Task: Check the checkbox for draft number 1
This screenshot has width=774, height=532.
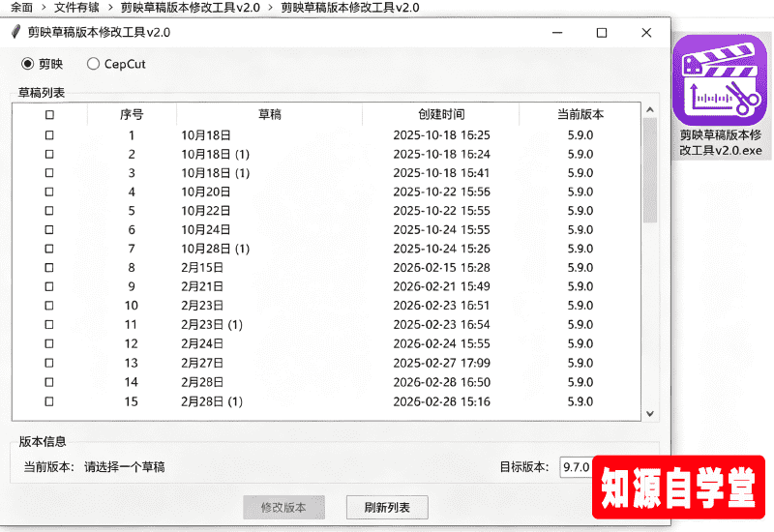Action: point(49,134)
